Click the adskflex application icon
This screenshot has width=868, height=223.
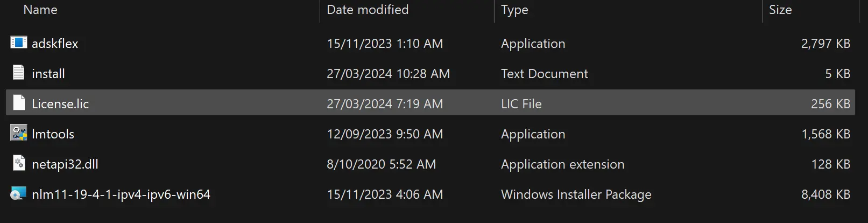[19, 43]
